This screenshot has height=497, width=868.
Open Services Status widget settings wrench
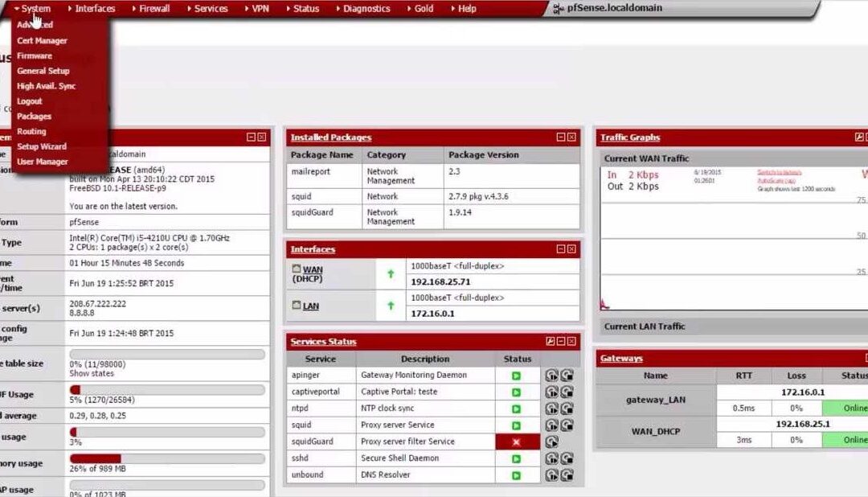coord(551,342)
